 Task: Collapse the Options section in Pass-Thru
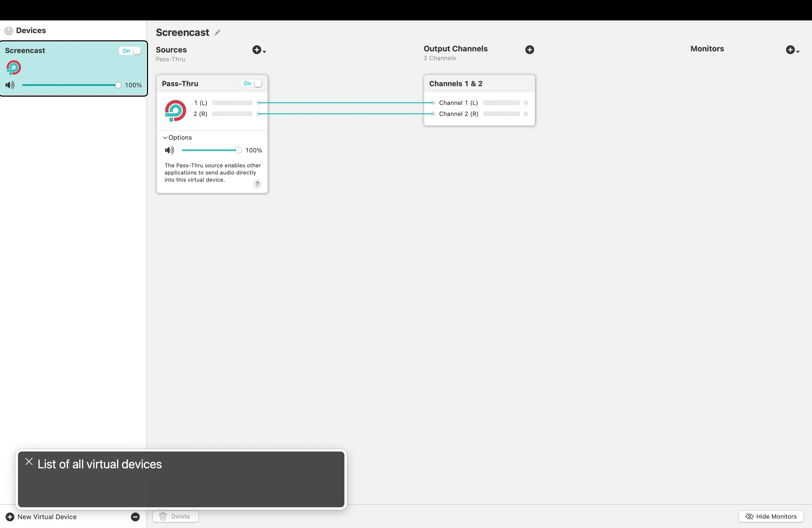[x=165, y=138]
